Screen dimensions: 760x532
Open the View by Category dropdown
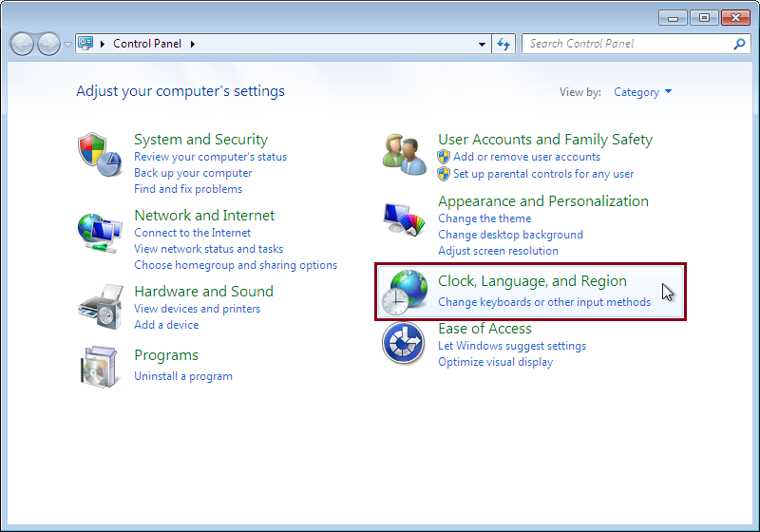(643, 92)
